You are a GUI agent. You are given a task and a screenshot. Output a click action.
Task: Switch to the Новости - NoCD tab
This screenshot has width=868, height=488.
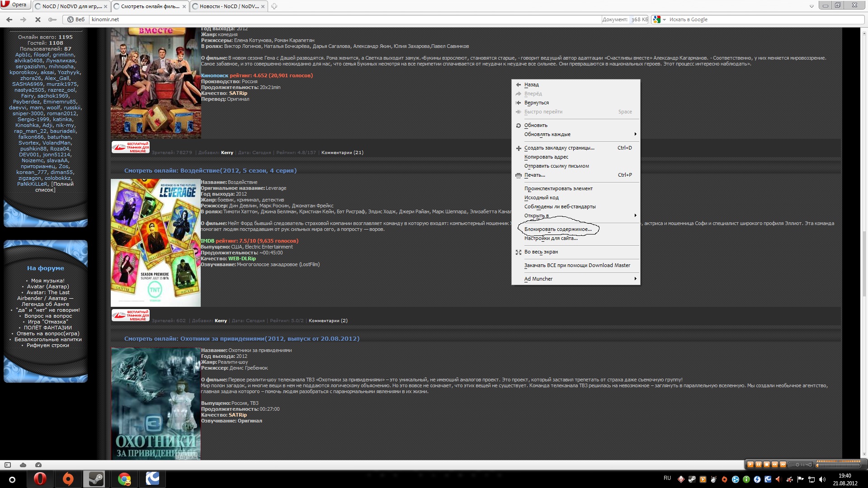[x=228, y=6]
